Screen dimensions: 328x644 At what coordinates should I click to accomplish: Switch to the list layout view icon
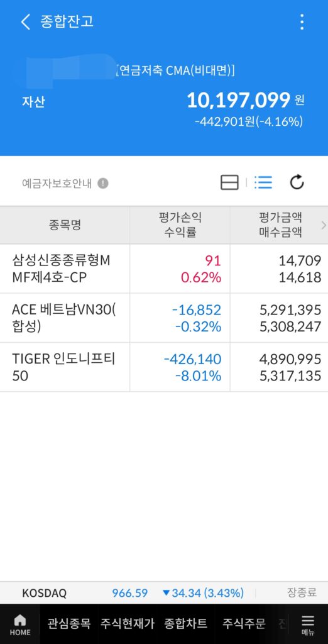click(263, 182)
